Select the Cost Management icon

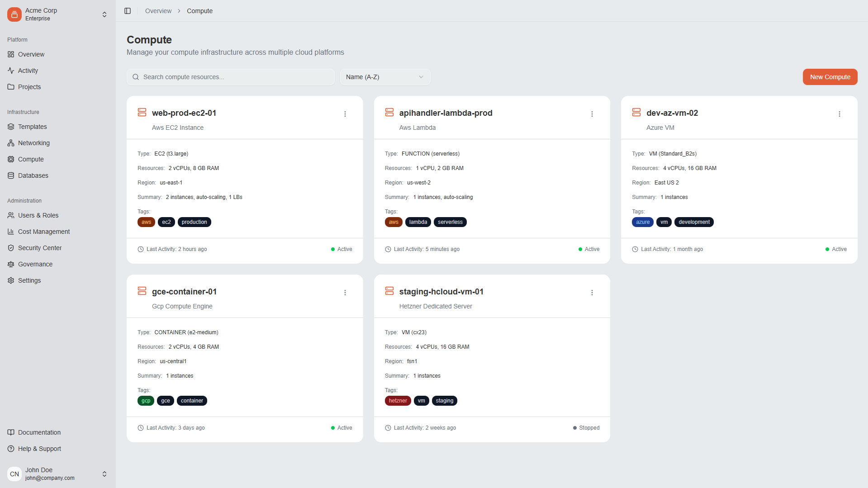[10, 232]
